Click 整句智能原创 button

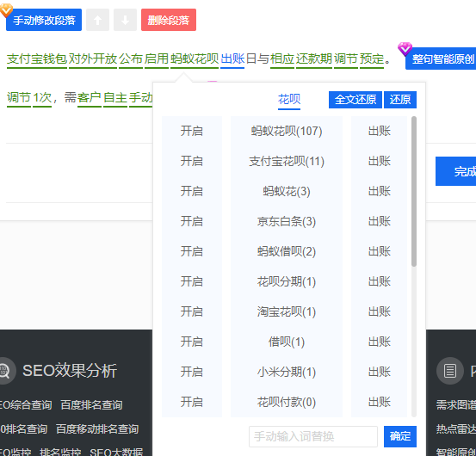pos(441,59)
